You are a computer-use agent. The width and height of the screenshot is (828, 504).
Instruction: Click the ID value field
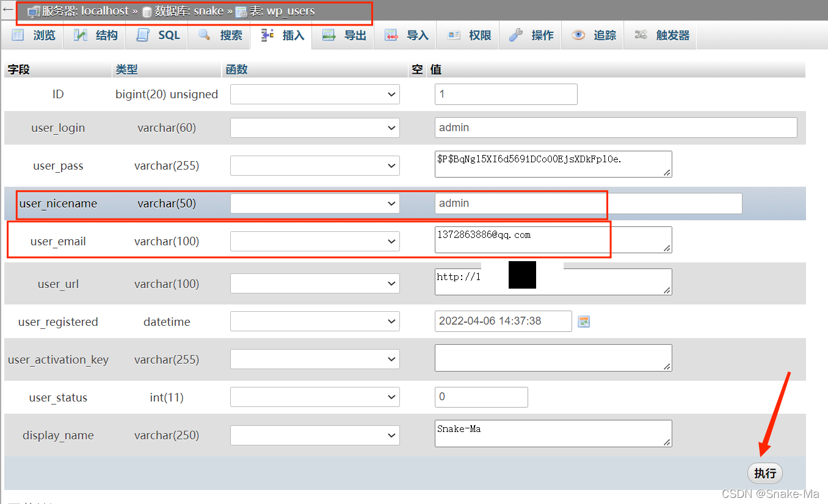(x=506, y=95)
